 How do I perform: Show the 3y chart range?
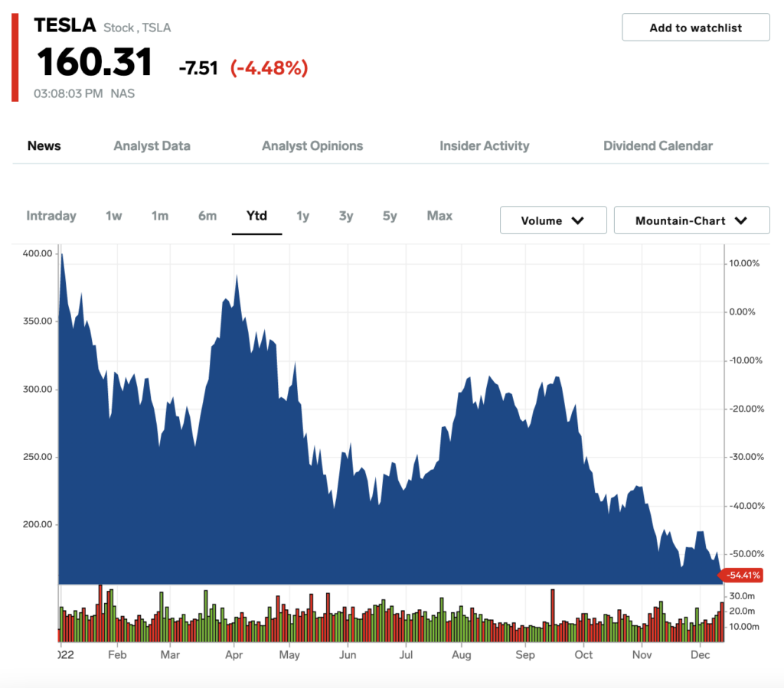pos(346,216)
